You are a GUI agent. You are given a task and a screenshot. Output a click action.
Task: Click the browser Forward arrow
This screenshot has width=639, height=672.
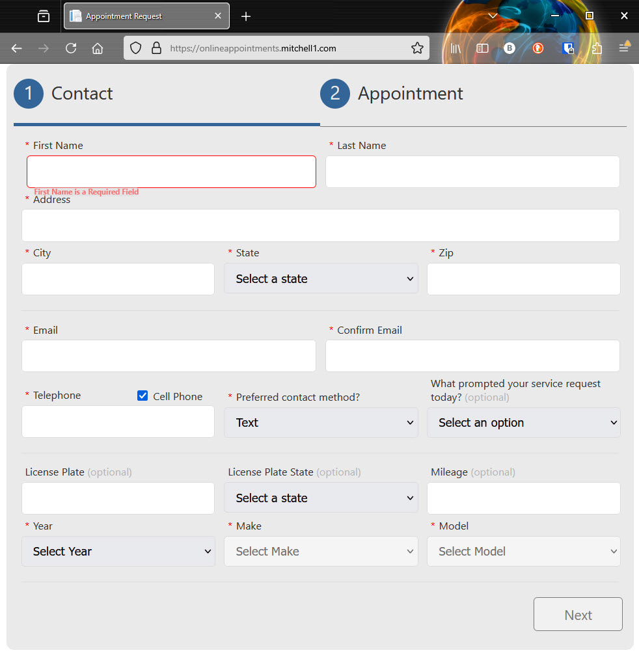coord(44,48)
